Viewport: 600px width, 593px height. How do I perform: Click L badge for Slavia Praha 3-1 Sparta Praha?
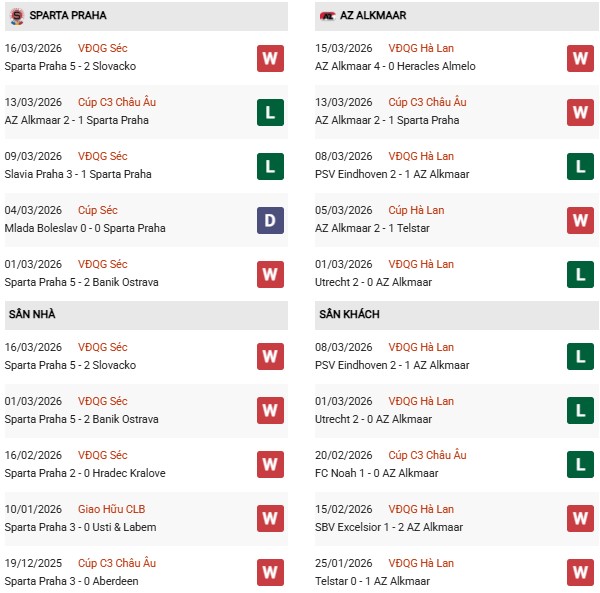[x=269, y=166]
